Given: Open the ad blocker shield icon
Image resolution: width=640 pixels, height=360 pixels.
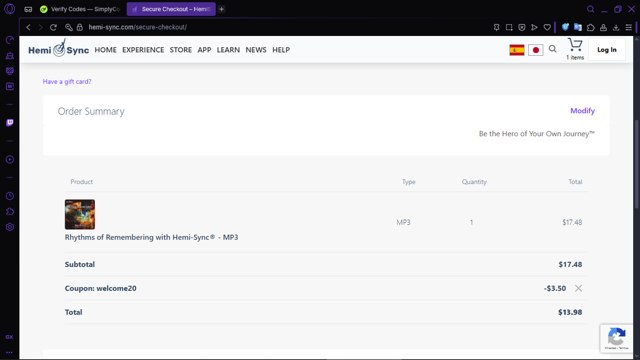Looking at the screenshot, I should click(x=522, y=27).
